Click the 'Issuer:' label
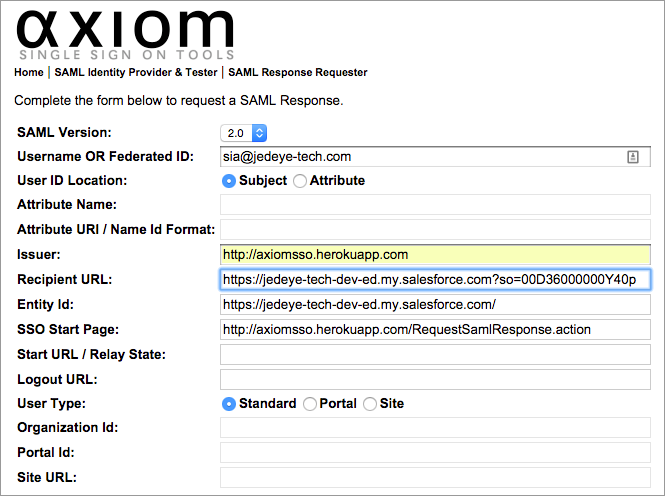The width and height of the screenshot is (665, 496). 39,255
